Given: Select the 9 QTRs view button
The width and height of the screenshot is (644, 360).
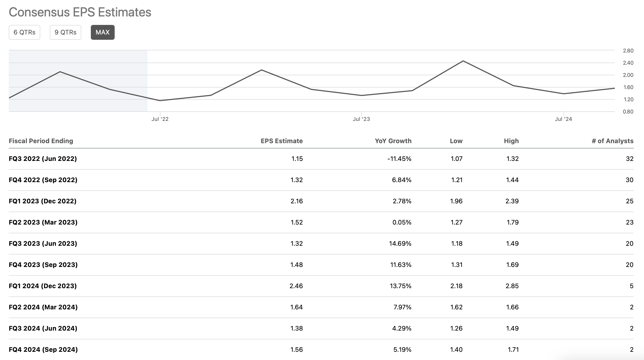Looking at the screenshot, I should pyautogui.click(x=65, y=32).
